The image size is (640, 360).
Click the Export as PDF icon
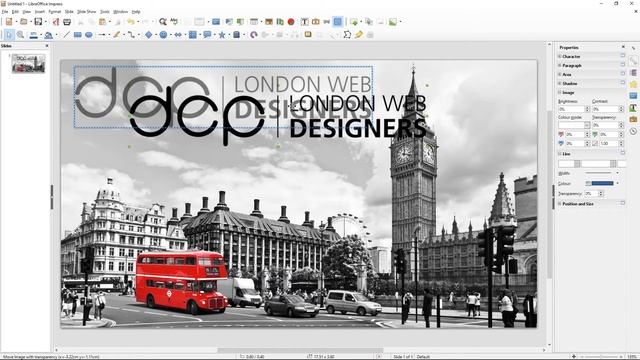[56, 22]
